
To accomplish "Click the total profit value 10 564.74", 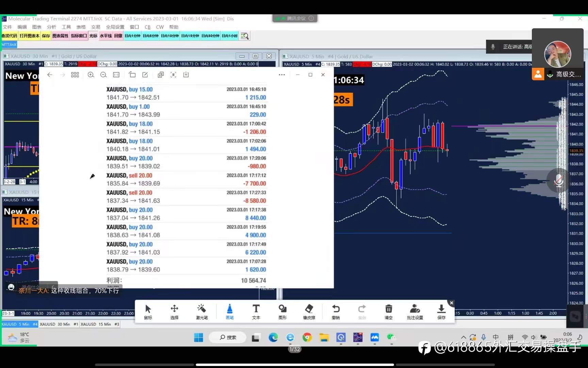I will click(254, 280).
